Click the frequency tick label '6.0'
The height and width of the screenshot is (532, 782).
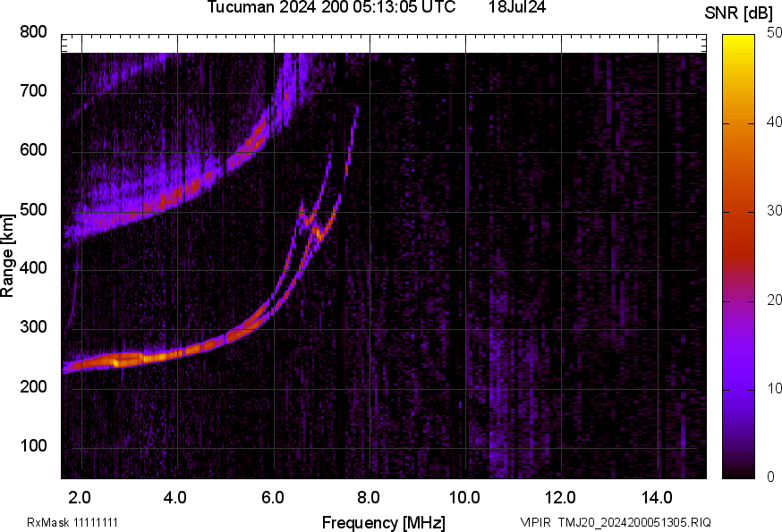click(273, 498)
